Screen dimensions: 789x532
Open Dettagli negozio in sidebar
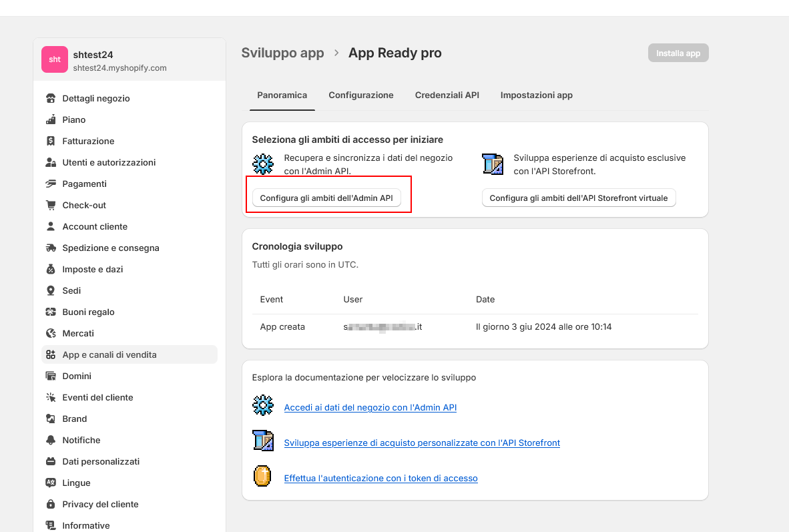point(129,98)
